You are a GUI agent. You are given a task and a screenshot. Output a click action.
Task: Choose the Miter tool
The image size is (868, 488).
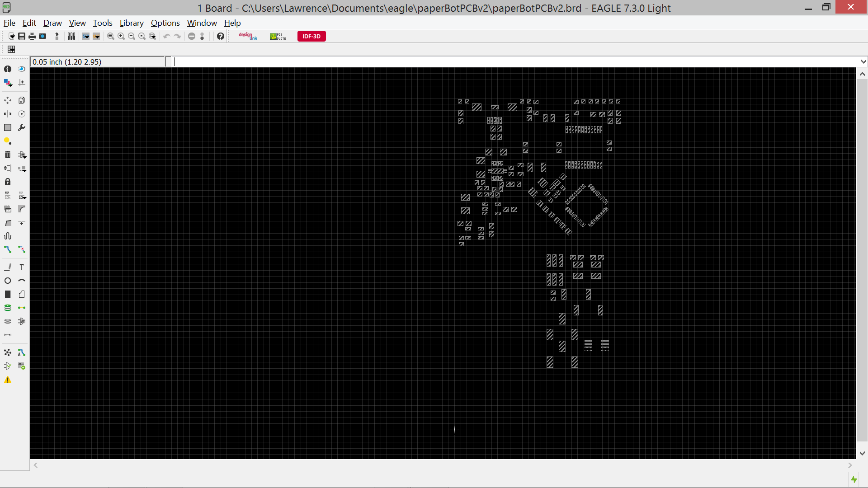pyautogui.click(x=22, y=209)
